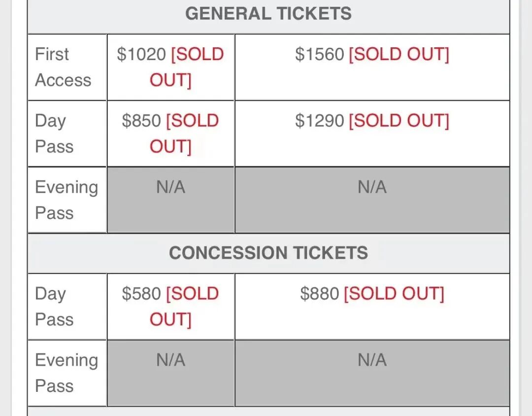Select the concession Day Pass row label
The image size is (532, 416).
pos(54,307)
